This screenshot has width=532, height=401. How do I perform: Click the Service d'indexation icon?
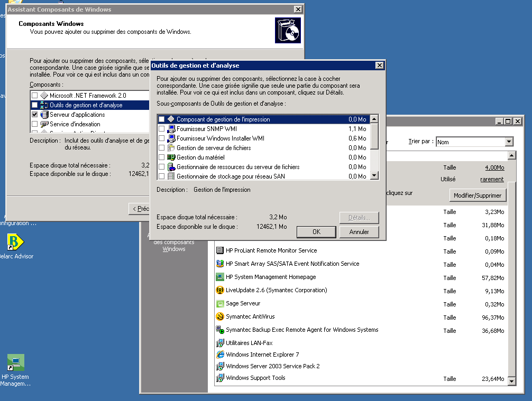coord(44,124)
